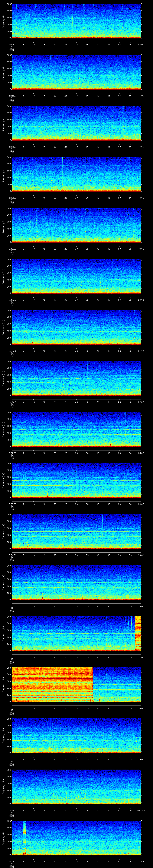Open the spectrogram panel starting at 15:55:00
This screenshot has width=153, height=868.
click(x=77, y=582)
